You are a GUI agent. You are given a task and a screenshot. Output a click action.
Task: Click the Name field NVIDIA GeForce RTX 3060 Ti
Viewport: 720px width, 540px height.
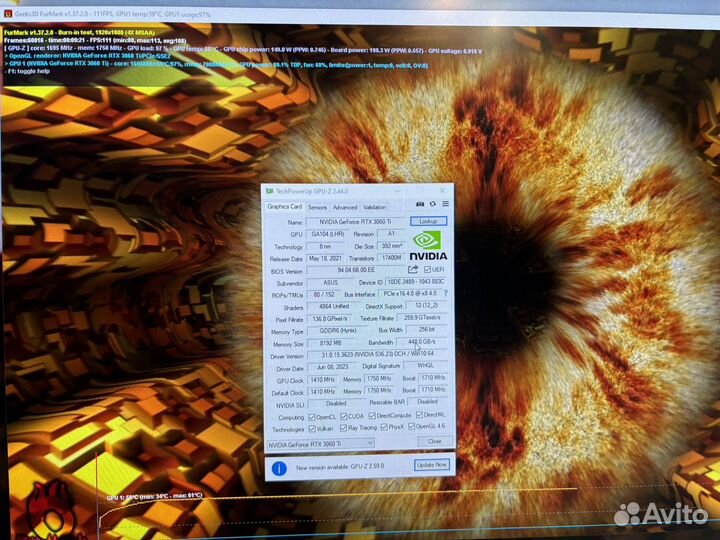click(356, 222)
